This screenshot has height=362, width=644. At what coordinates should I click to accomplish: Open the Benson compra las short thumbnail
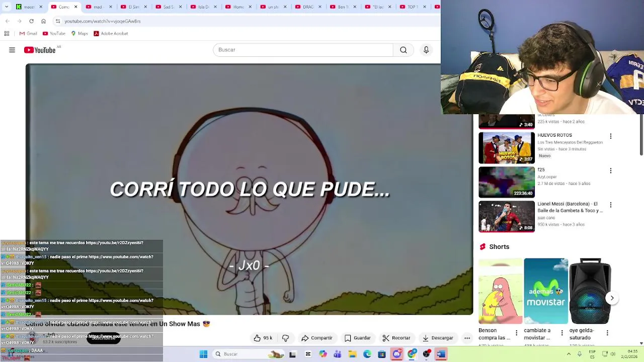[501, 291]
